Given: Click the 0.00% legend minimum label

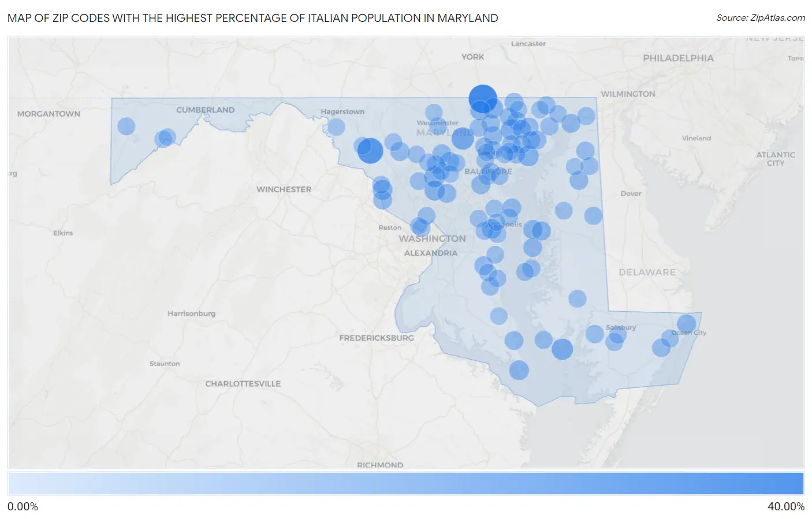Looking at the screenshot, I should tap(23, 506).
